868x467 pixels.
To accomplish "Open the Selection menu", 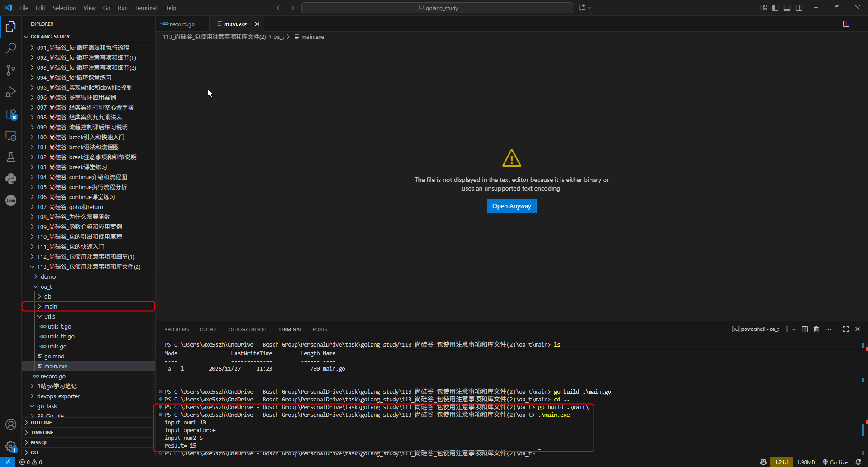I will [64, 8].
